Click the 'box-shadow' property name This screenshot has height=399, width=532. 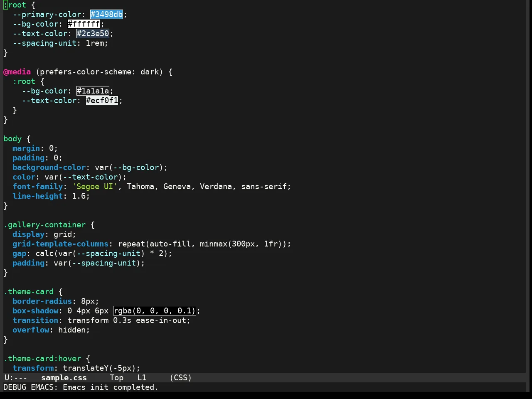[x=35, y=311]
